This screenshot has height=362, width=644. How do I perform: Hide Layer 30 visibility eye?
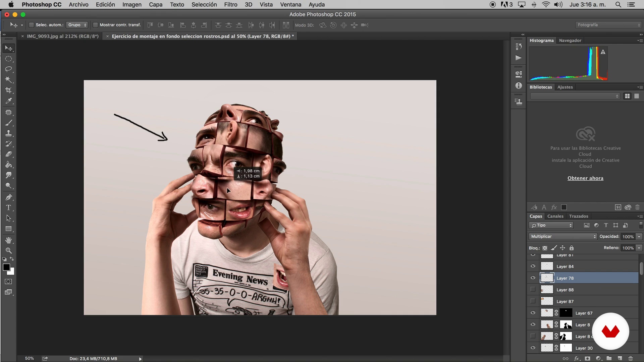[533, 348]
